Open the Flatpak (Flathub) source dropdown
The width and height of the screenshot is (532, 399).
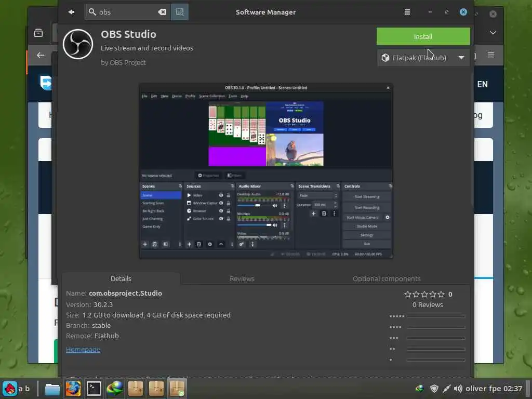[423, 58]
